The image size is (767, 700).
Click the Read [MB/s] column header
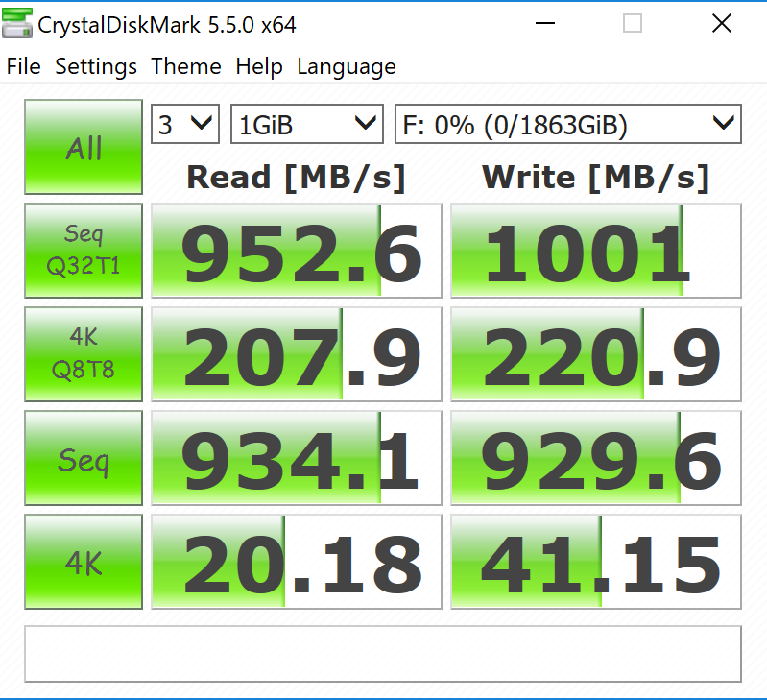[x=297, y=177]
